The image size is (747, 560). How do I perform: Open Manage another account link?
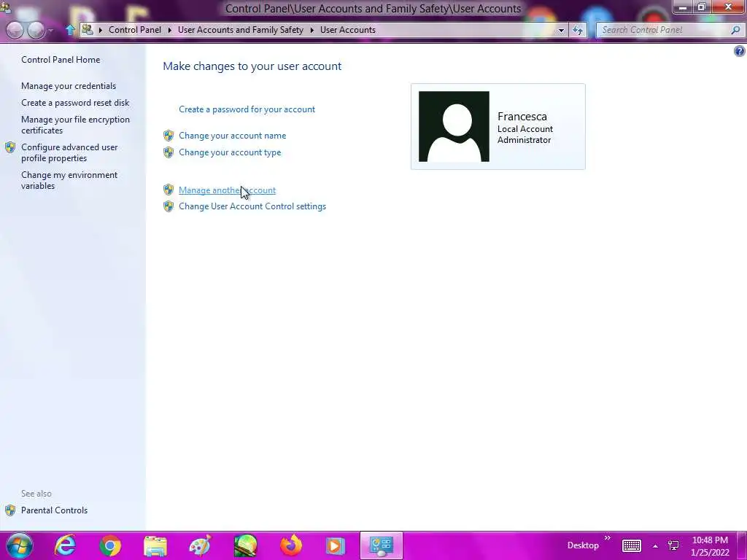[227, 190]
